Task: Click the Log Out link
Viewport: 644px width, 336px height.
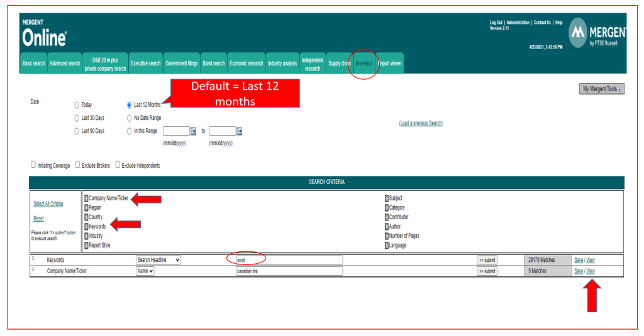Action: 496,23
